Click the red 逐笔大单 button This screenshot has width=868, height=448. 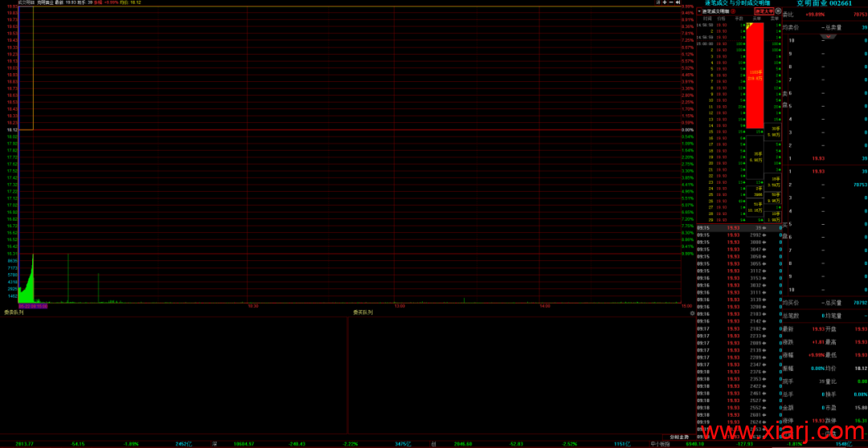[764, 11]
